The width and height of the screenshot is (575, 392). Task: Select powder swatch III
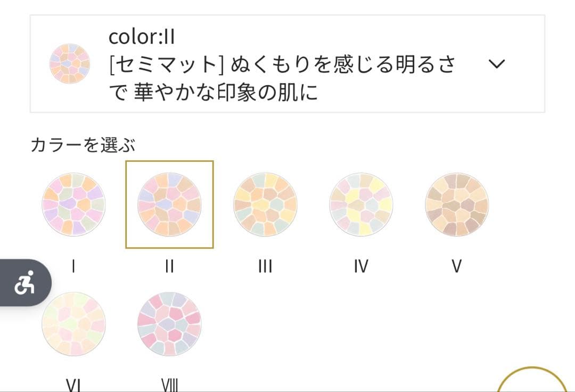(x=265, y=204)
